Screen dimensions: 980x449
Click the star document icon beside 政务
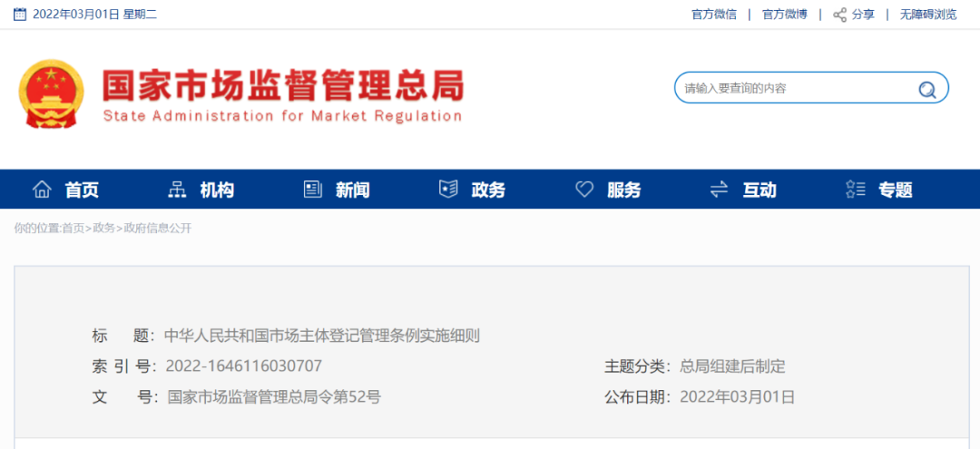pos(448,190)
